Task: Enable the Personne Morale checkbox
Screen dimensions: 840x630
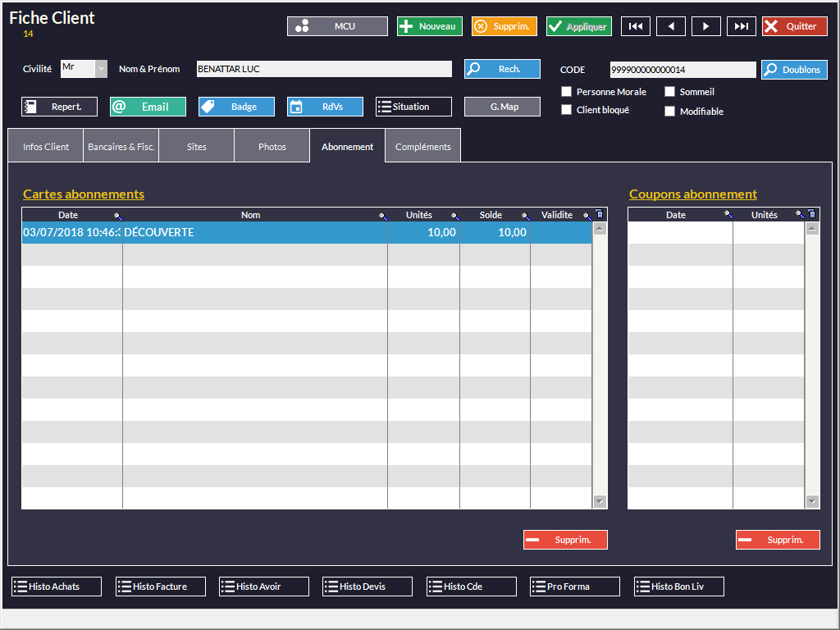Action: click(566, 92)
